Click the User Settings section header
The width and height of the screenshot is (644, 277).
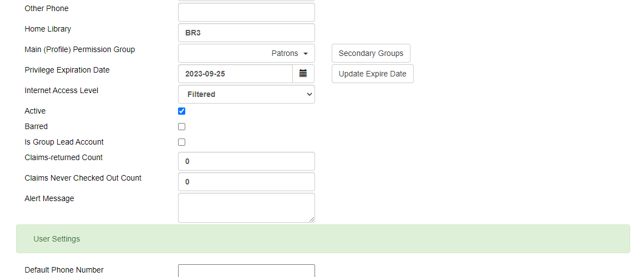click(x=323, y=239)
